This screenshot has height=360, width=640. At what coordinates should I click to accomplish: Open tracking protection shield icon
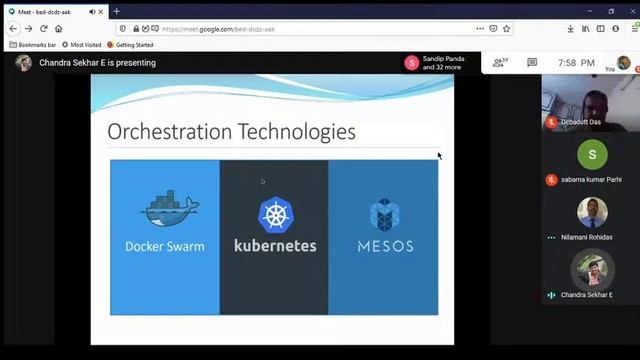click(122, 29)
